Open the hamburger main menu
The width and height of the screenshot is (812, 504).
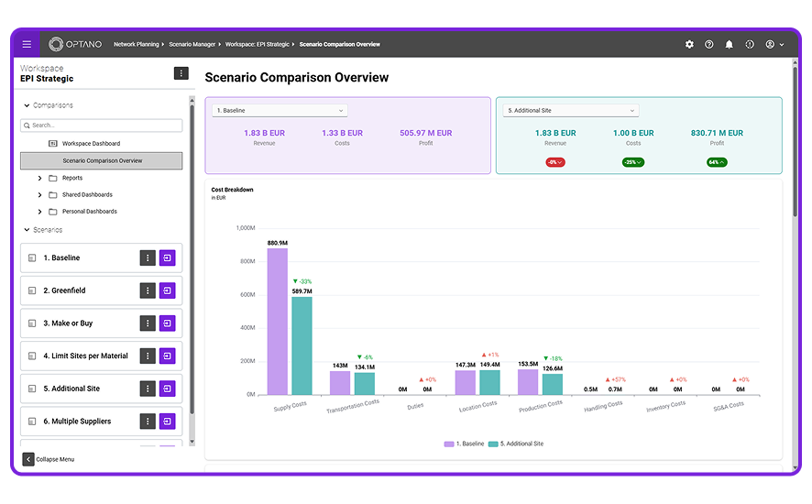pos(27,45)
